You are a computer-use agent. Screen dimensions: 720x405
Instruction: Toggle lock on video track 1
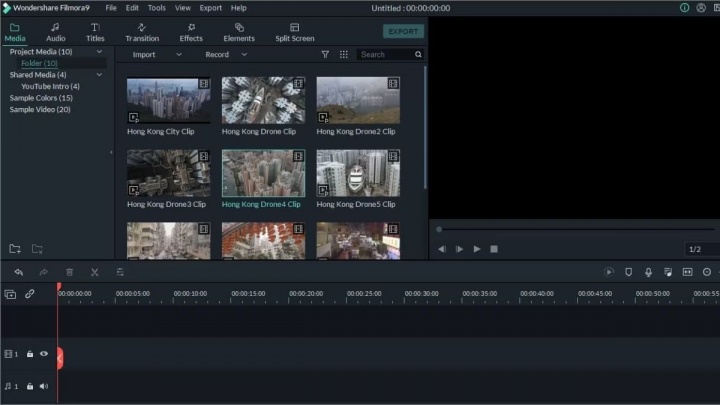pyautogui.click(x=30, y=354)
